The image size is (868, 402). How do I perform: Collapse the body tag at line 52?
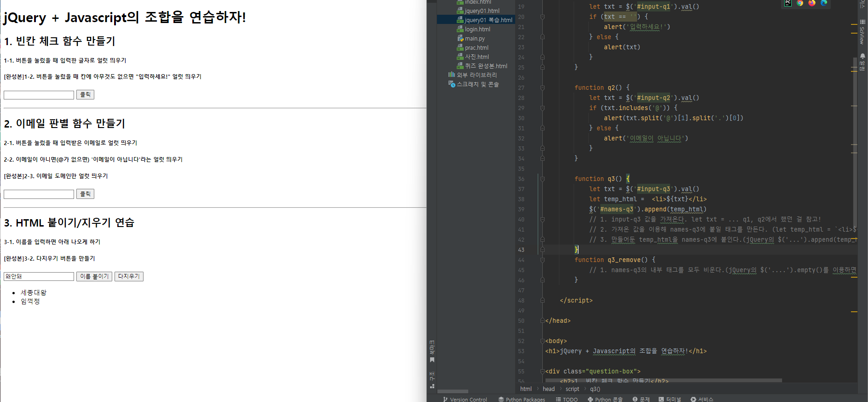(x=542, y=341)
